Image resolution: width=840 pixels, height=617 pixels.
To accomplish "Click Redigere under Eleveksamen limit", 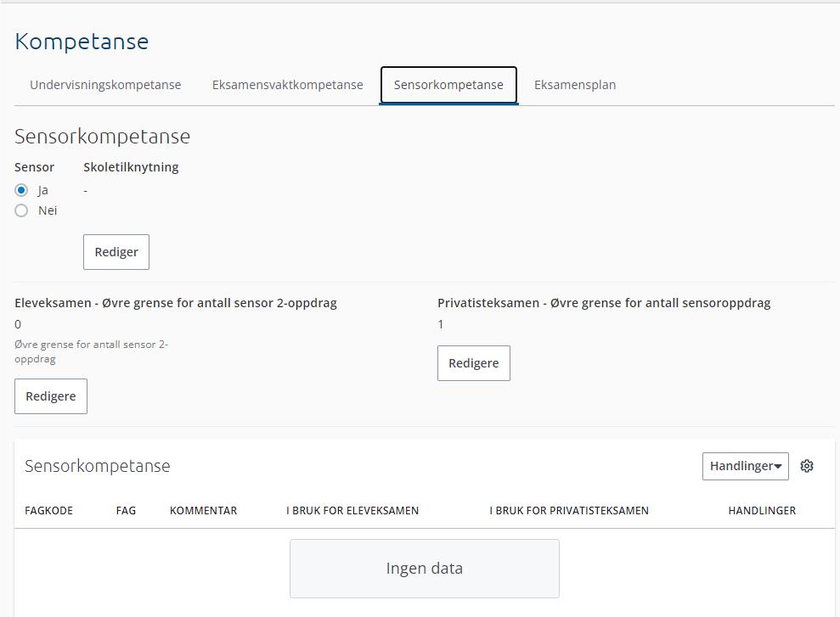I will tap(51, 396).
